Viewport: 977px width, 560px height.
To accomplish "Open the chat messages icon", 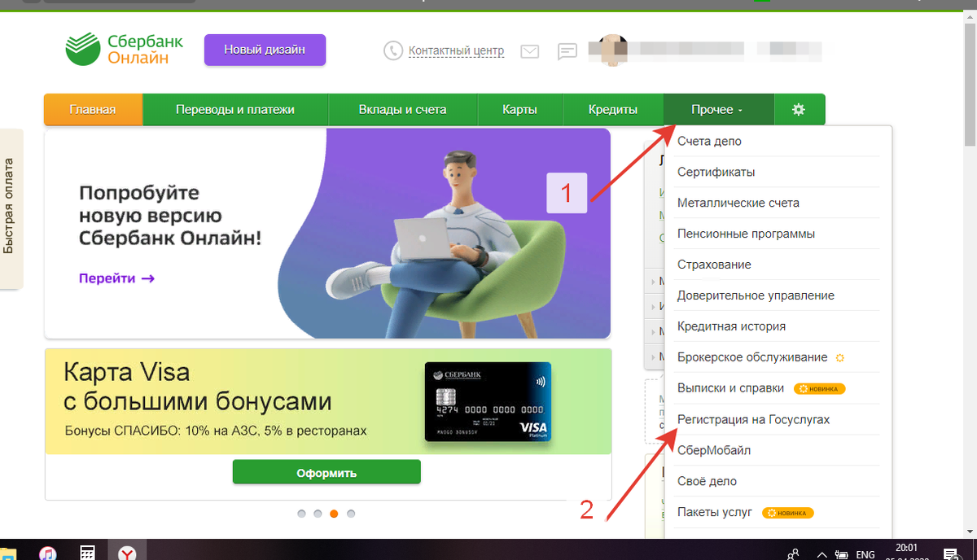I will 567,51.
